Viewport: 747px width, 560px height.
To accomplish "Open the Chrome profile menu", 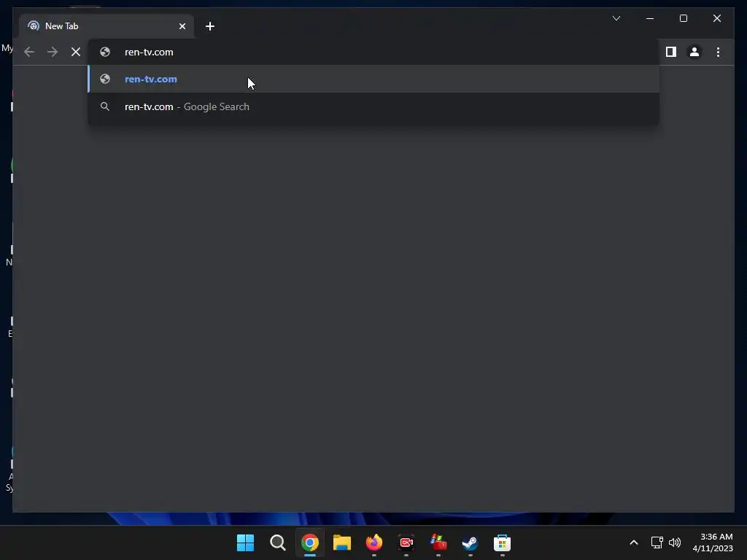I will 694,52.
